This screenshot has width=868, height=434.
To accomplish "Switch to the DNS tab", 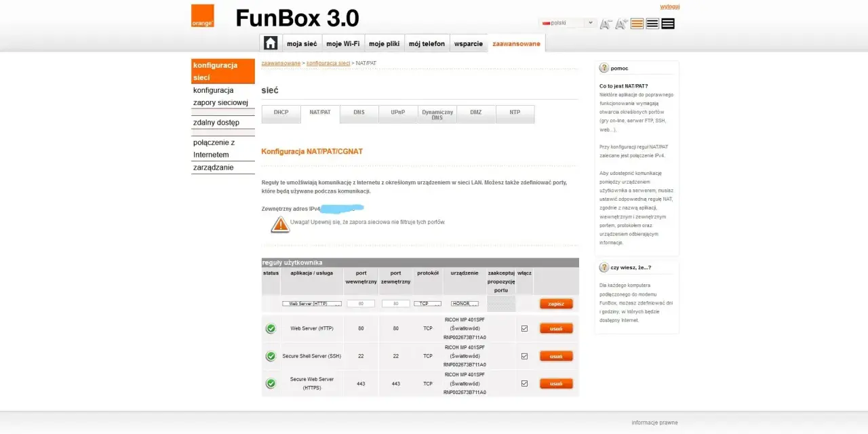I will [x=359, y=113].
